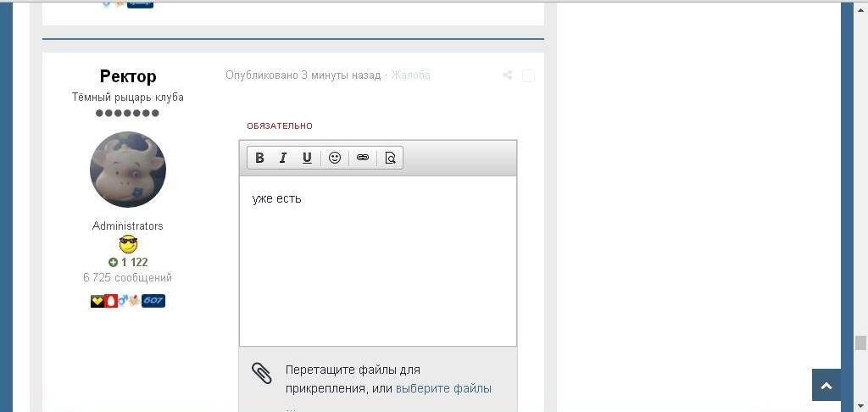Click the paperclip attachment icon
The width and height of the screenshot is (868, 412).
pos(261,373)
